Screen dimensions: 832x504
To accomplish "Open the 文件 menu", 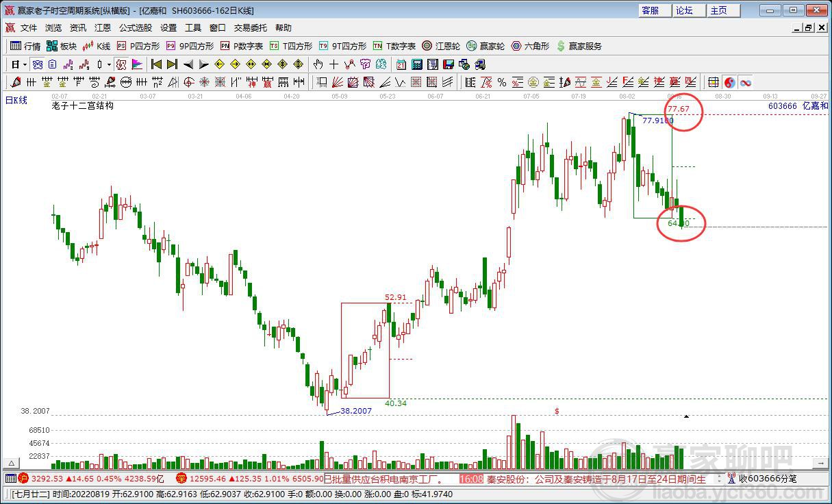I will (x=29, y=28).
